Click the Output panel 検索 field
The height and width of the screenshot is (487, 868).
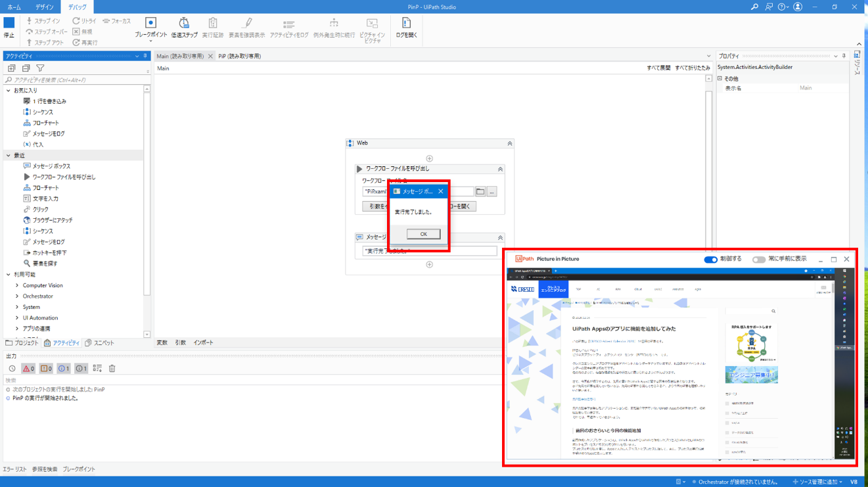(x=250, y=381)
